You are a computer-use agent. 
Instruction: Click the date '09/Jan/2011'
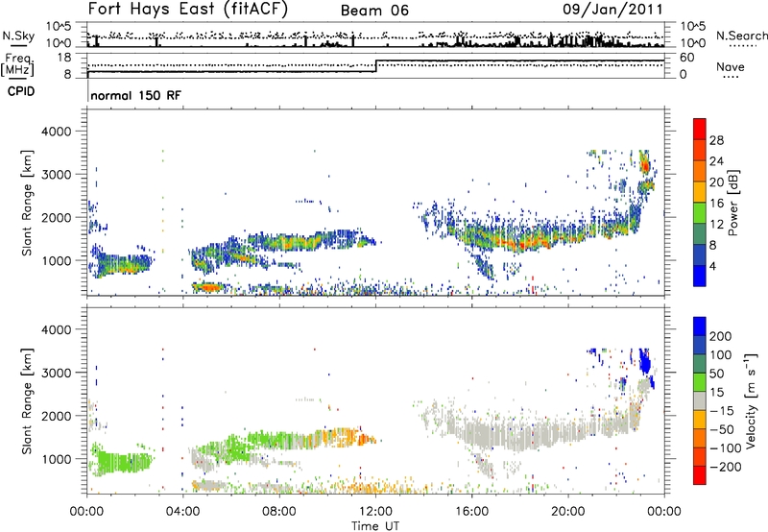coord(612,10)
